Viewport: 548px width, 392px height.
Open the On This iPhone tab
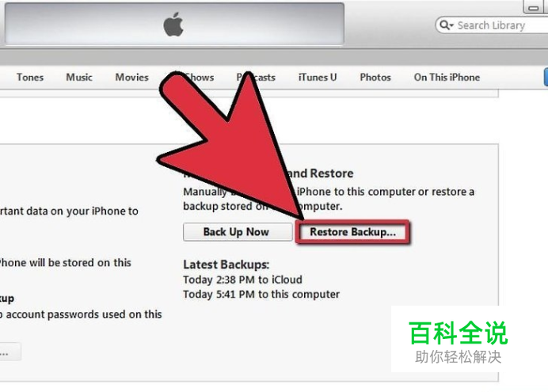pos(447,78)
